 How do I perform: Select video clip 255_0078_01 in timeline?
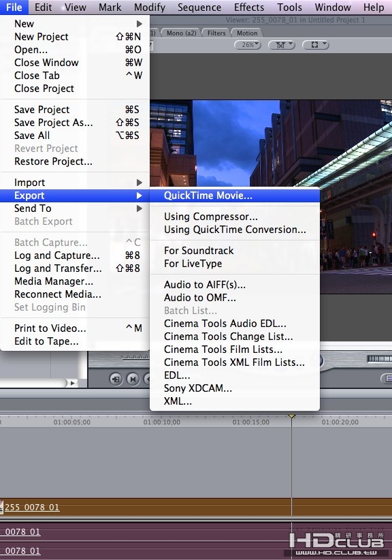pos(196,507)
